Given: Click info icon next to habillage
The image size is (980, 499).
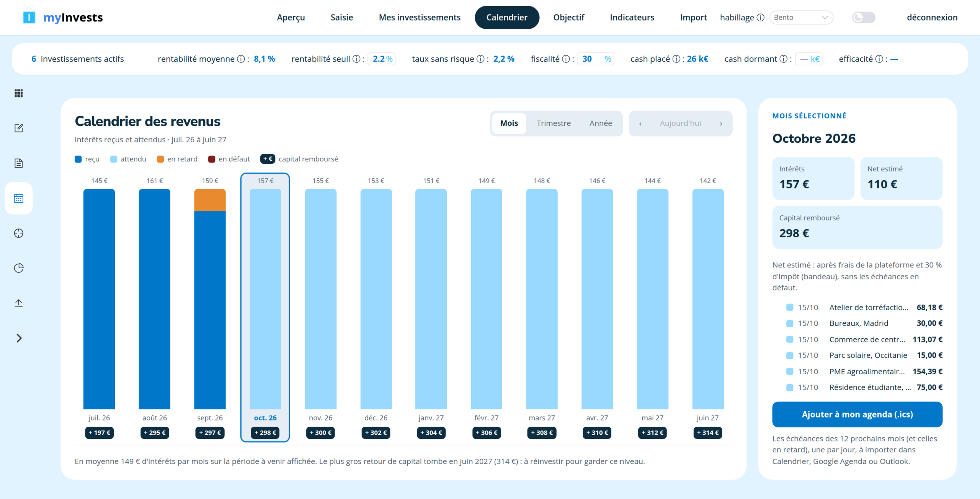Looking at the screenshot, I should (761, 18).
